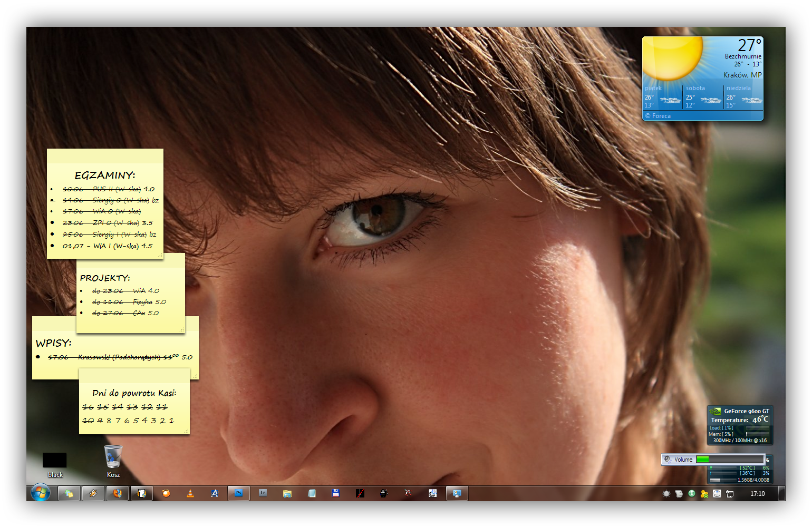Open the black desktop shortcut
The width and height of the screenshot is (812, 527).
point(55,461)
